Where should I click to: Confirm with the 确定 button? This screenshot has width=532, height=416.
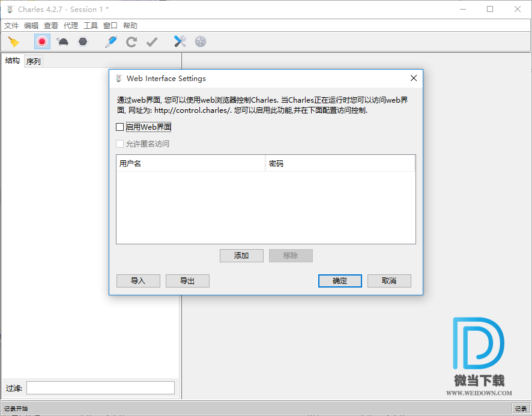click(x=340, y=281)
